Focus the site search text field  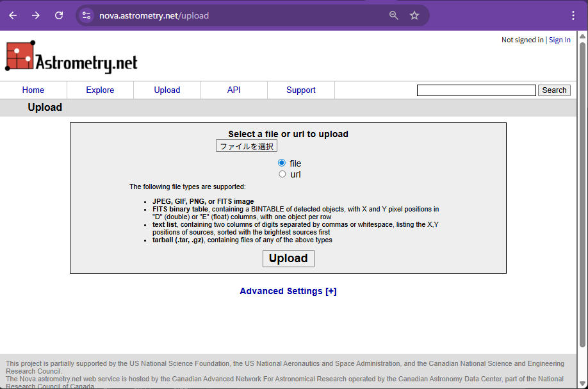(477, 90)
